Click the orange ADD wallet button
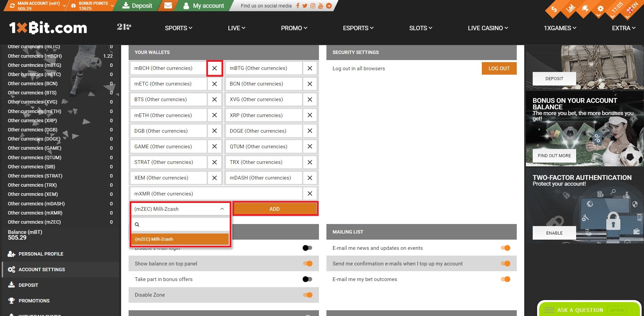Screen dimensions: 644x316 click(275, 209)
